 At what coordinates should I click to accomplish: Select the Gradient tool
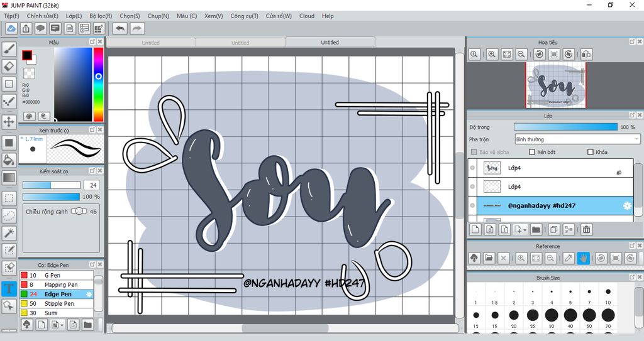point(9,178)
